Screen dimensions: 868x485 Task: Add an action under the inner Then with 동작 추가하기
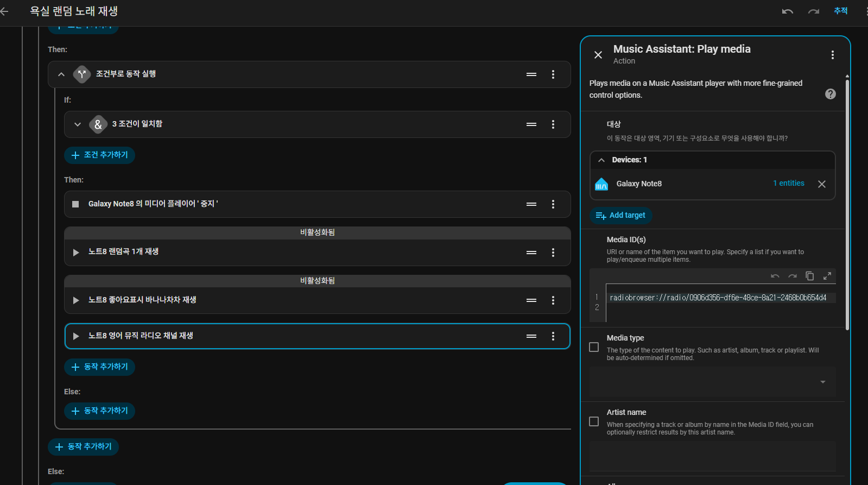(x=99, y=367)
